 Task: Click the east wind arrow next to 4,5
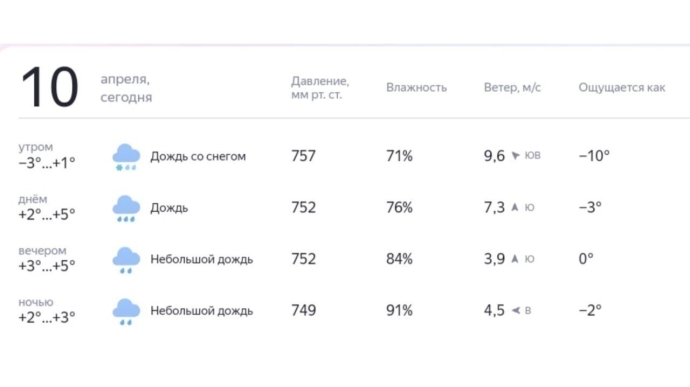[x=516, y=310]
